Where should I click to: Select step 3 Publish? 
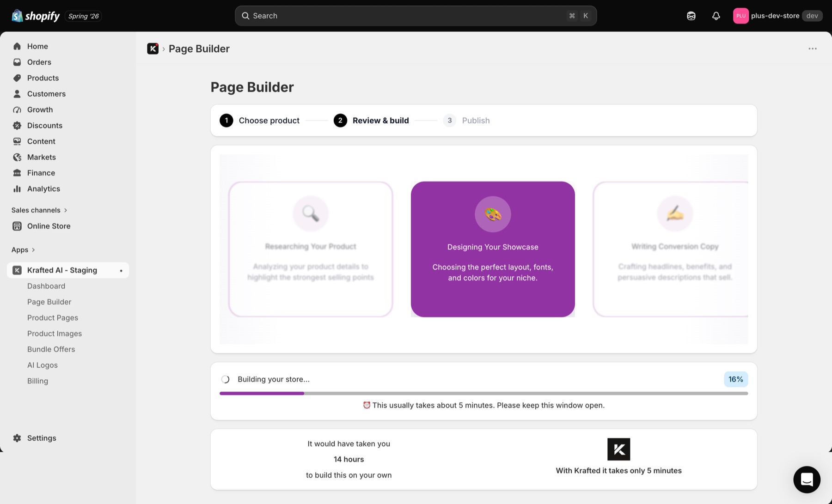[x=466, y=121]
